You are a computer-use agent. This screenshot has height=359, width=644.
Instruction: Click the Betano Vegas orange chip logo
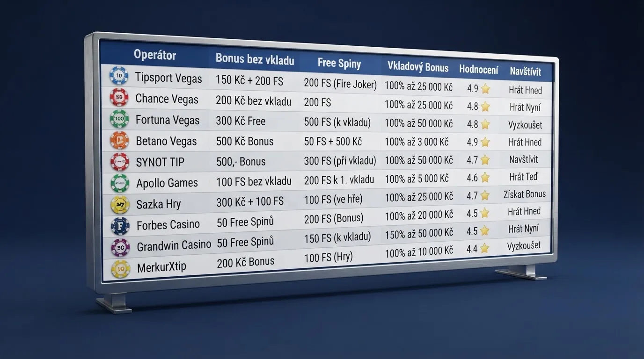119,140
